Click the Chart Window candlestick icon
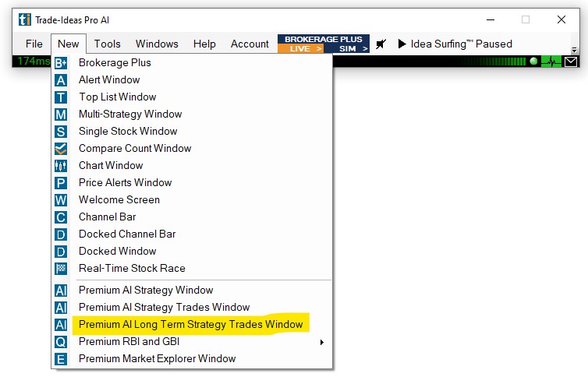Viewport: 588px width, 384px height. (62, 166)
